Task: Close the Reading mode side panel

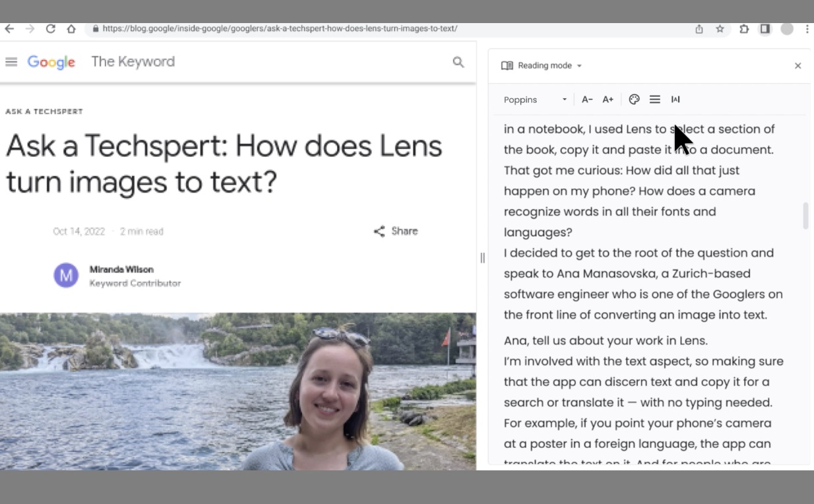Action: pos(798,65)
